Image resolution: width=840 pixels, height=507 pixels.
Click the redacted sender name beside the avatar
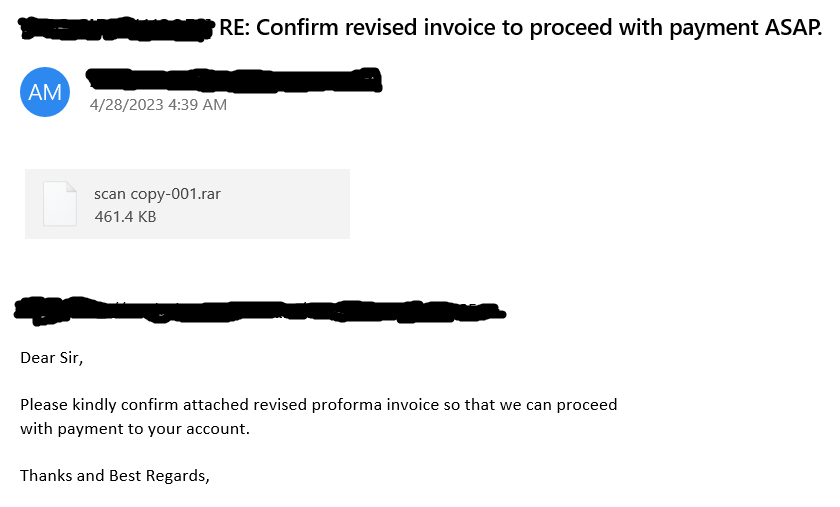(x=234, y=78)
